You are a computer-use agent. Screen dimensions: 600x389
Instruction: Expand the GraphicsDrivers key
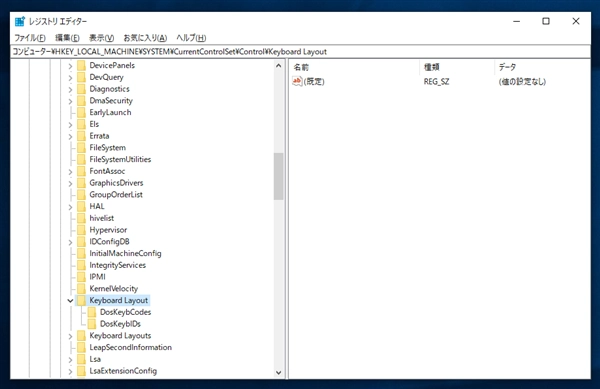click(70, 184)
